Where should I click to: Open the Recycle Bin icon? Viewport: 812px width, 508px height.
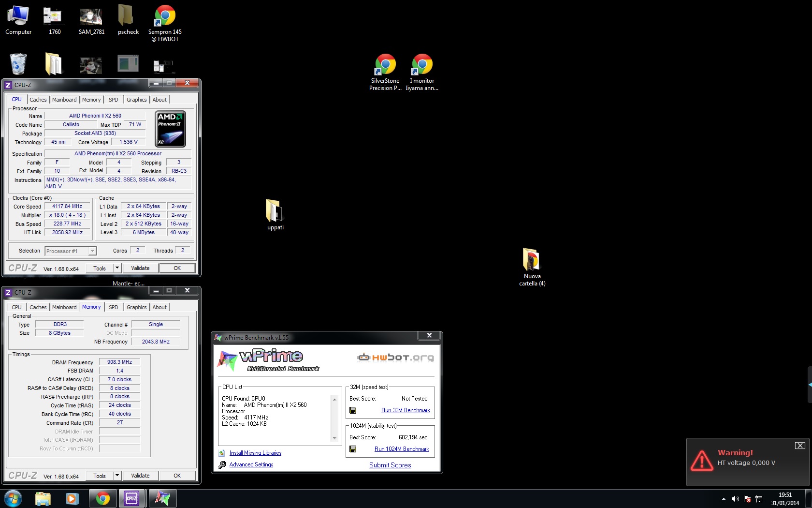pos(18,63)
